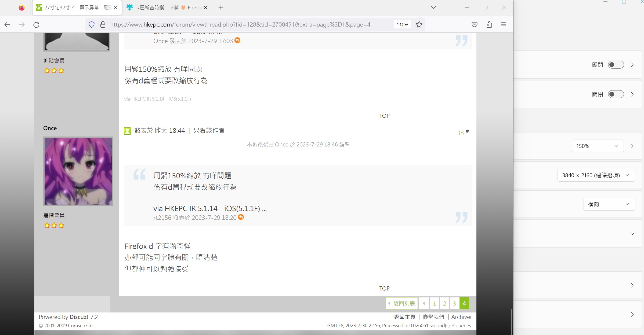Open the Firefox application menu
This screenshot has height=335, width=644.
504,24
